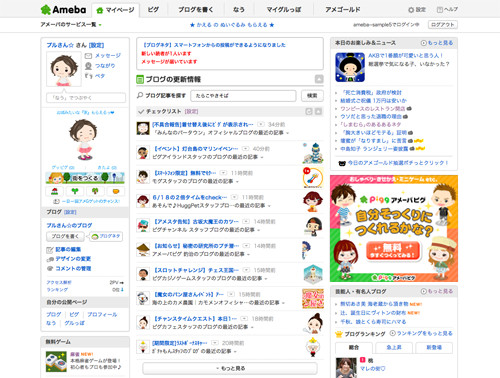Click the ブログを書く button in sidebar
Viewport: 500px width, 378px height.
click(x=65, y=236)
